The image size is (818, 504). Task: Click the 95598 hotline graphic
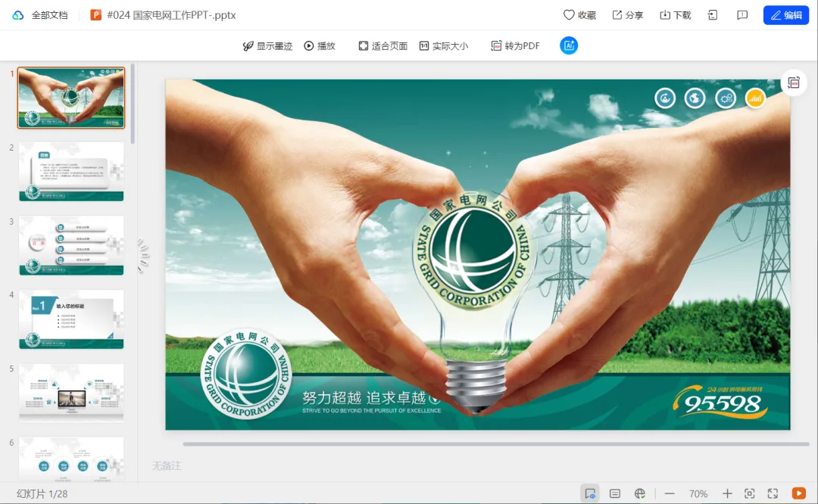(x=720, y=402)
